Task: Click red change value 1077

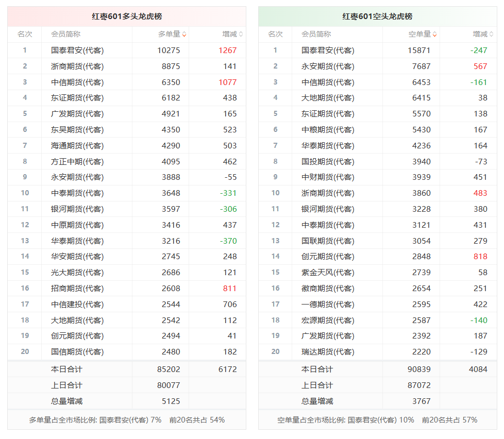Action: [228, 82]
